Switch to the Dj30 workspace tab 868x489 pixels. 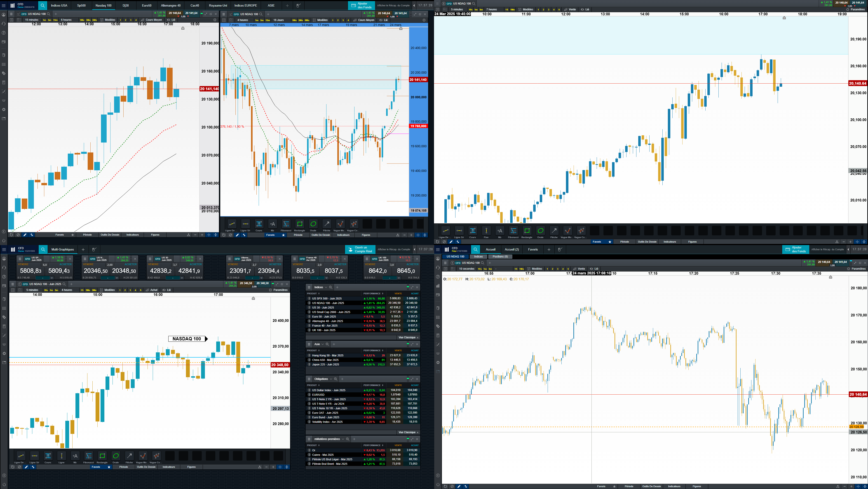126,5
